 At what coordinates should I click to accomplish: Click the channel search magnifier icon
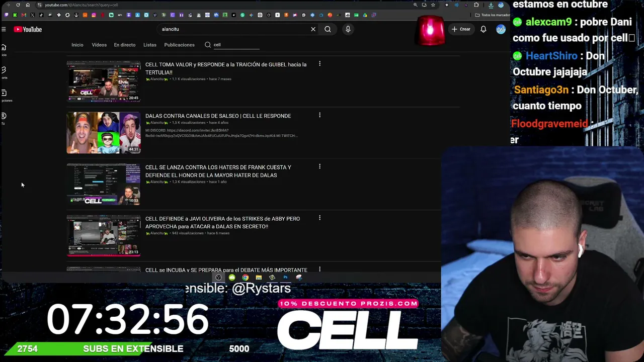click(207, 45)
